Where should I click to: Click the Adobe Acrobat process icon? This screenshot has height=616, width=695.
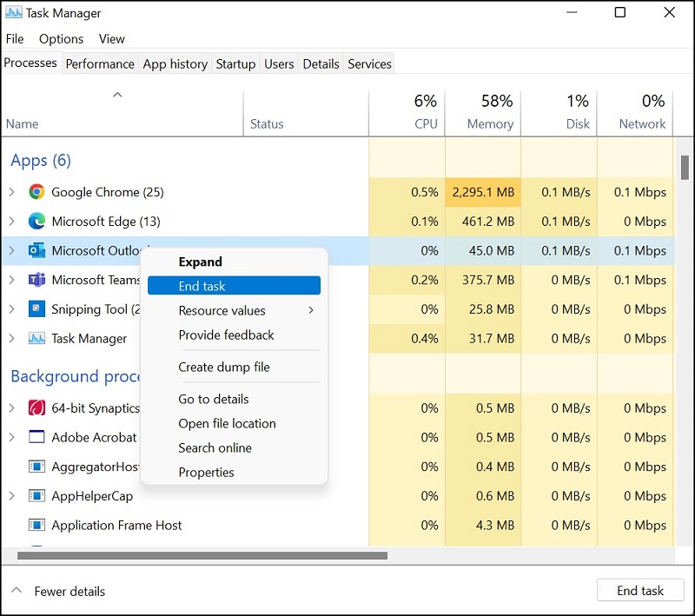tap(36, 437)
